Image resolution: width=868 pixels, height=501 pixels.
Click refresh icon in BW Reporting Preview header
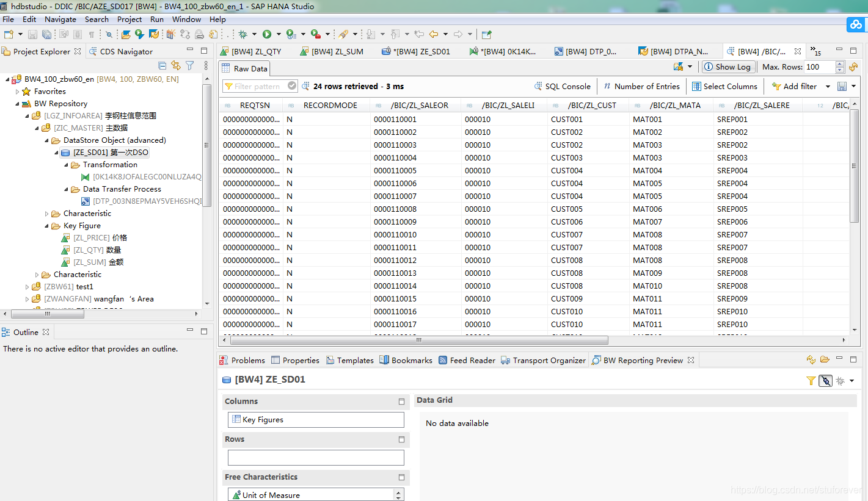click(x=811, y=360)
